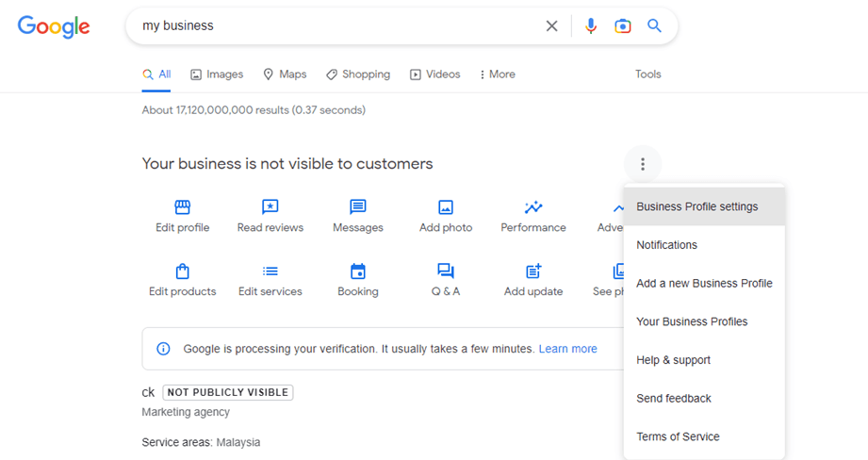
Task: Click the NOT PUBLICLY VISIBLE badge
Action: coord(227,392)
